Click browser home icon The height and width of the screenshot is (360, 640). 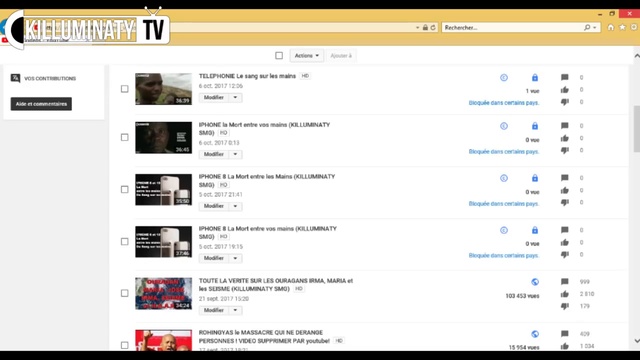coord(611,27)
